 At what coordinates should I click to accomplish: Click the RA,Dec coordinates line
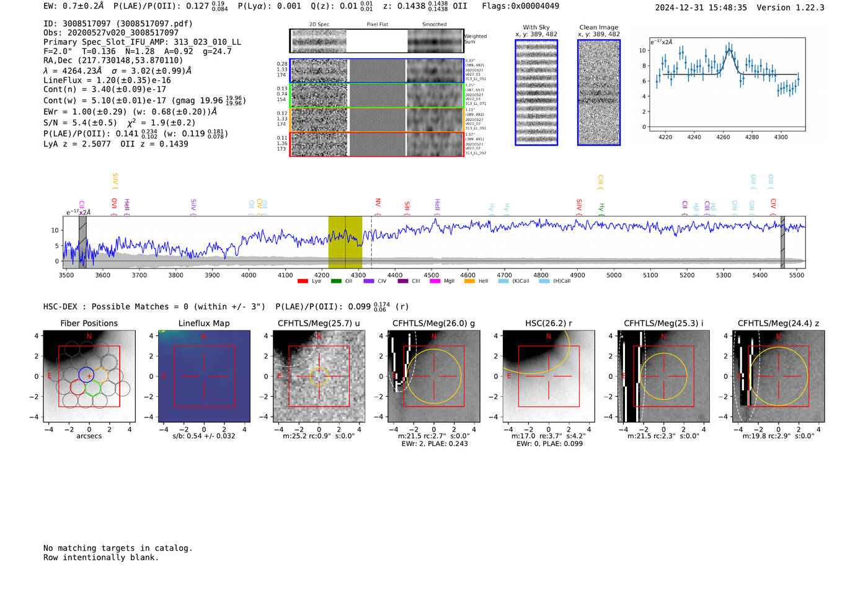coord(113,60)
